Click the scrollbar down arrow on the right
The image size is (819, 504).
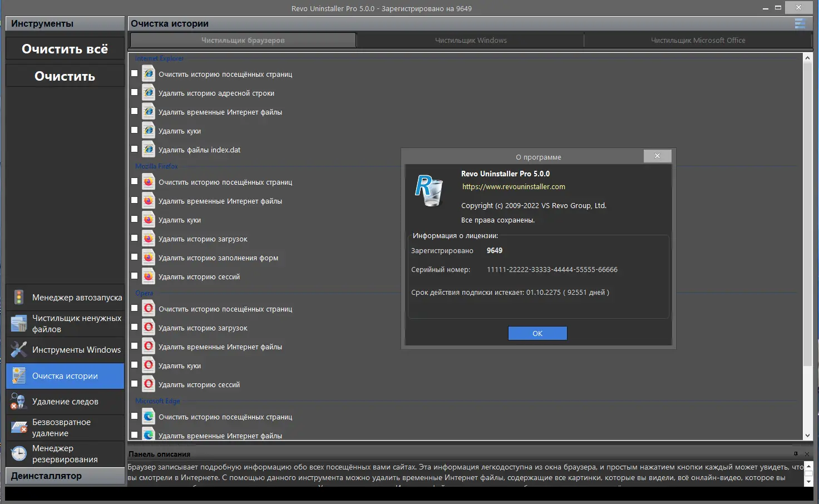point(808,436)
